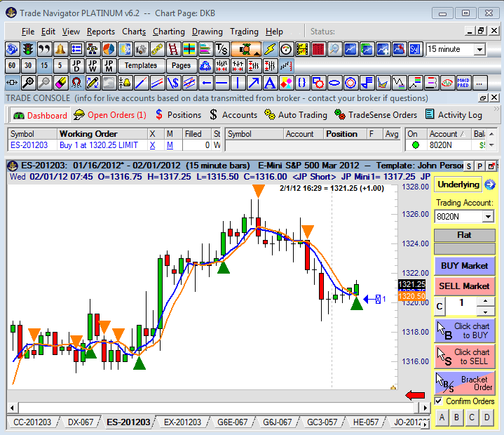Open the 15 minute interval dropdown
The width and height of the screenshot is (504, 435).
point(480,50)
